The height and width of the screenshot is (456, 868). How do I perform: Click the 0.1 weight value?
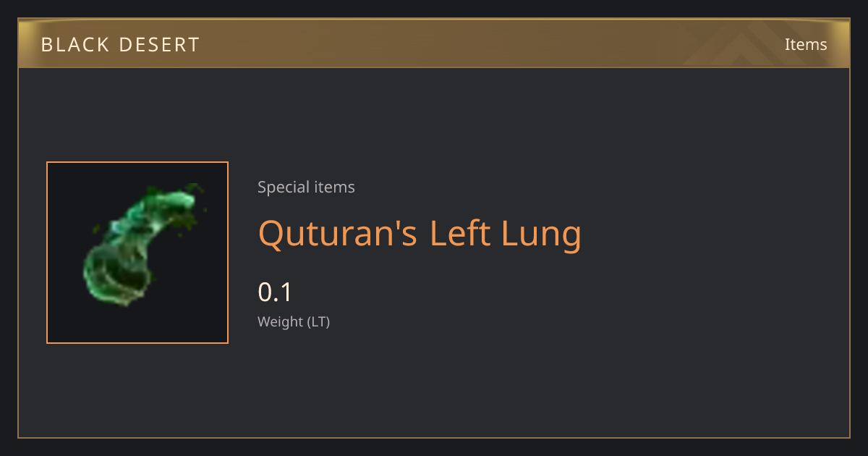pyautogui.click(x=275, y=292)
